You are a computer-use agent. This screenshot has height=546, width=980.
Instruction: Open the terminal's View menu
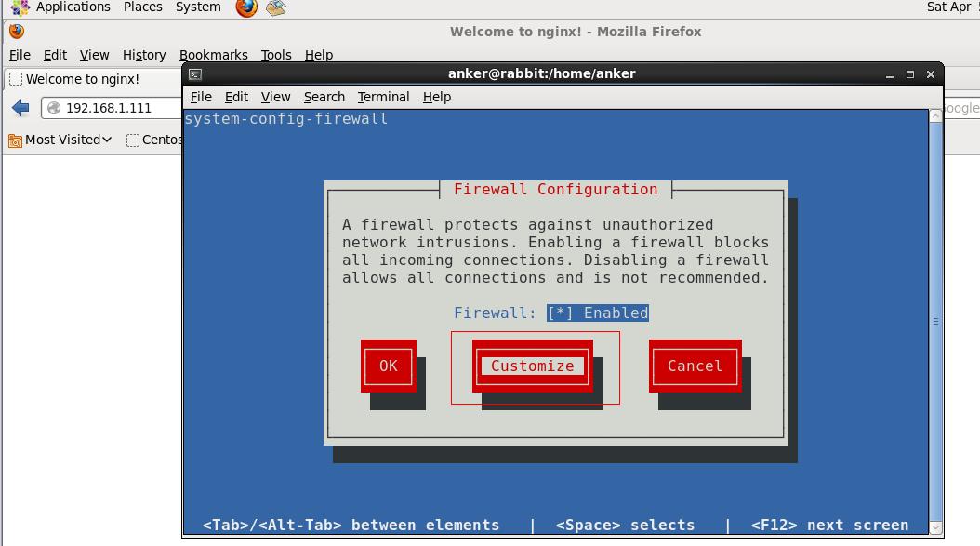pos(275,97)
